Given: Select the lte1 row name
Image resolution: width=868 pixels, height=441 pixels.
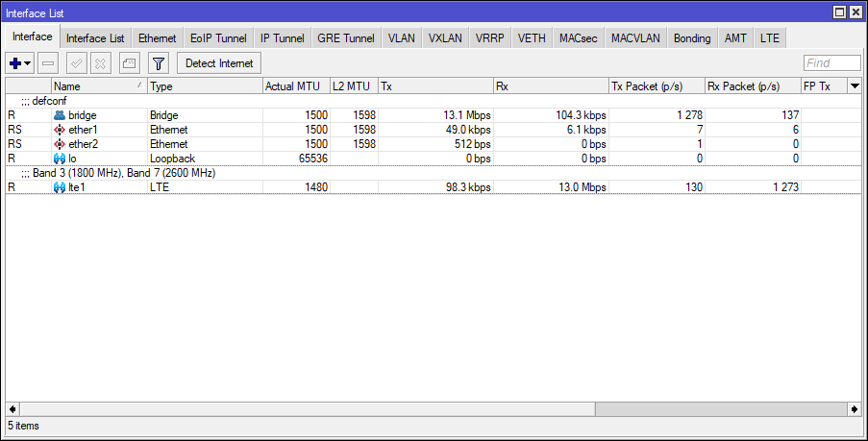Looking at the screenshot, I should click(x=77, y=187).
